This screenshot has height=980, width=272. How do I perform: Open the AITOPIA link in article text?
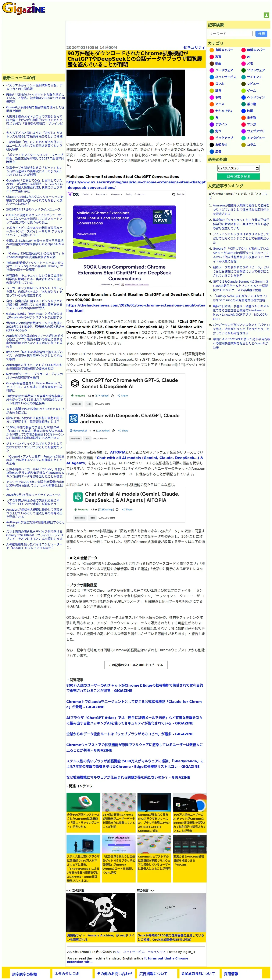pos(118,452)
